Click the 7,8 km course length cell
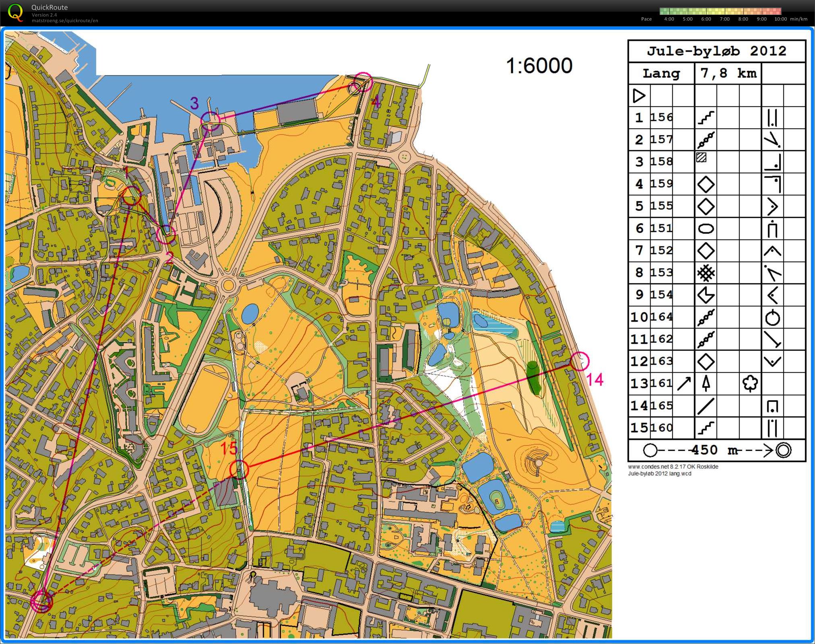The height and width of the screenshot is (644, 815). [728, 73]
